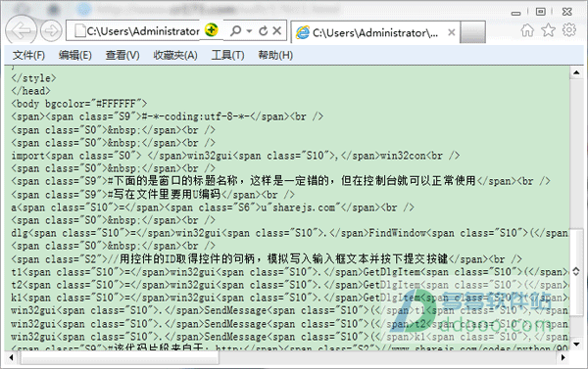Screen dimensions: 588x369
Task: Click the horizontal scrollbar right arrow
Action: (563, 358)
